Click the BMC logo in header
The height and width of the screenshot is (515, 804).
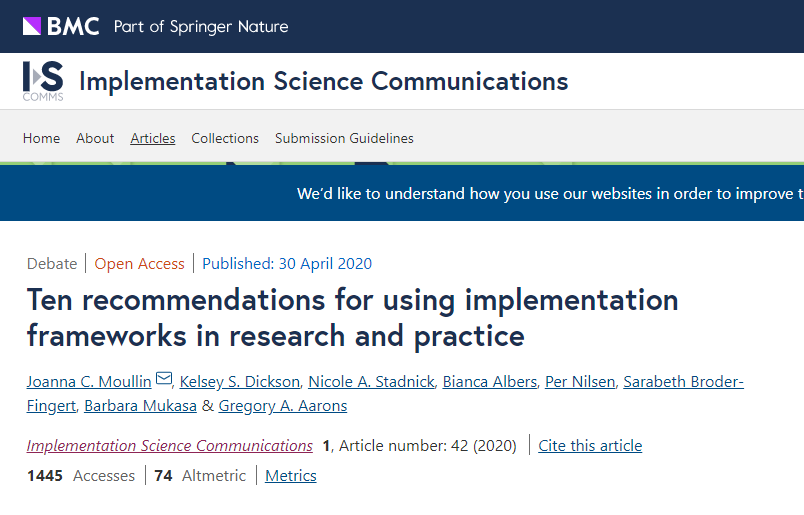pos(61,26)
